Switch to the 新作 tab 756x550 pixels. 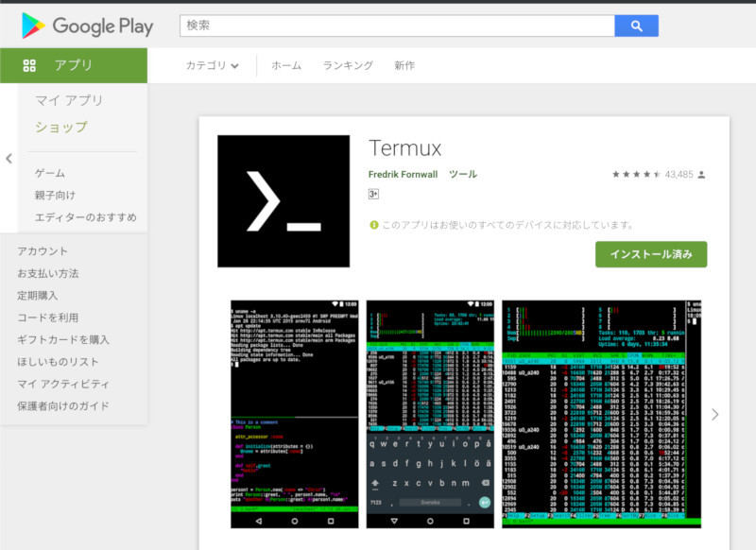(x=404, y=65)
